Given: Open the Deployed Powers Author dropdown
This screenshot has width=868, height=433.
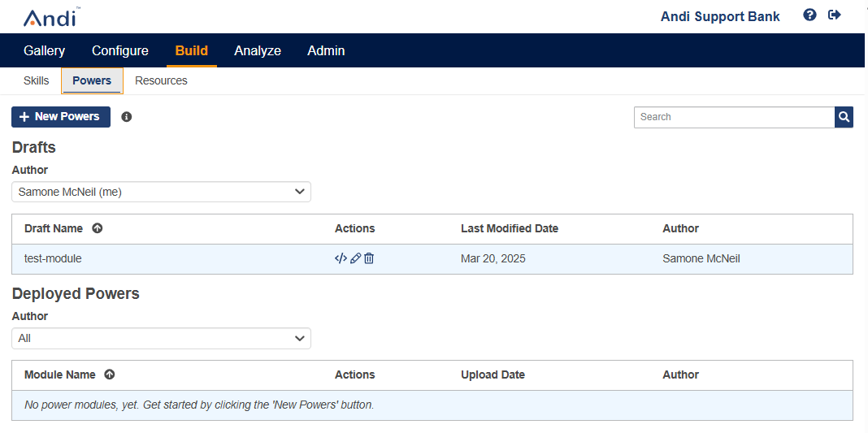Looking at the screenshot, I should [x=161, y=339].
